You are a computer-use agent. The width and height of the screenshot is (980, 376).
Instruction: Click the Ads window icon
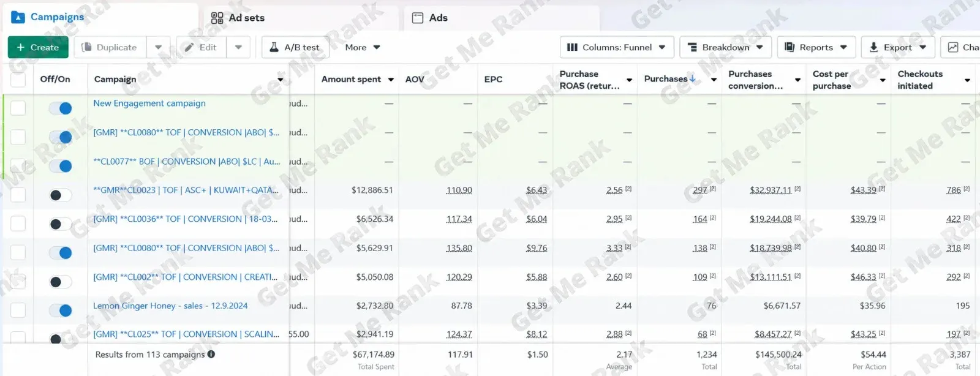tap(418, 18)
